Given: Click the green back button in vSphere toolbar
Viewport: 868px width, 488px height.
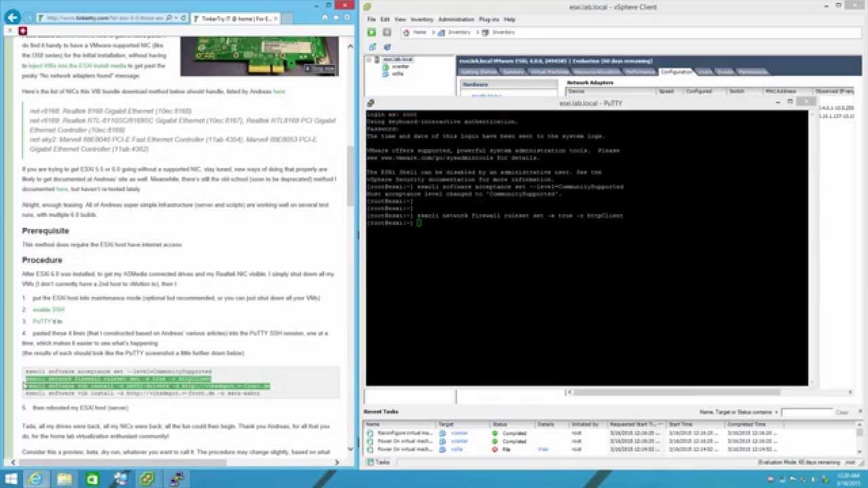Looking at the screenshot, I should (372, 32).
